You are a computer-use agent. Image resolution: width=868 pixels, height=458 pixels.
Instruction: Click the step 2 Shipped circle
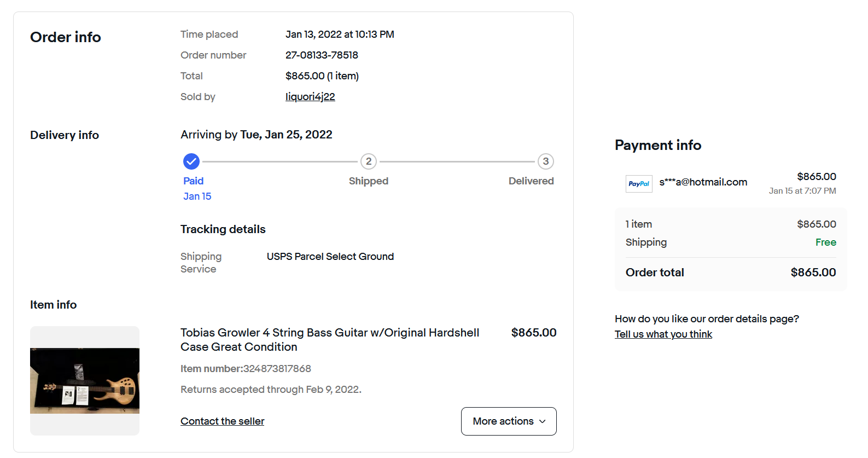tap(369, 161)
